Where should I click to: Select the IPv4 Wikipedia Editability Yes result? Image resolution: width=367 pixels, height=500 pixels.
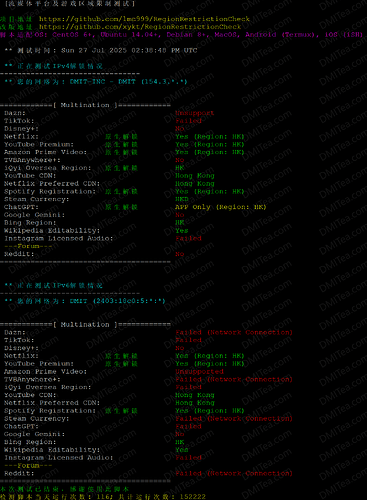pyautogui.click(x=182, y=231)
